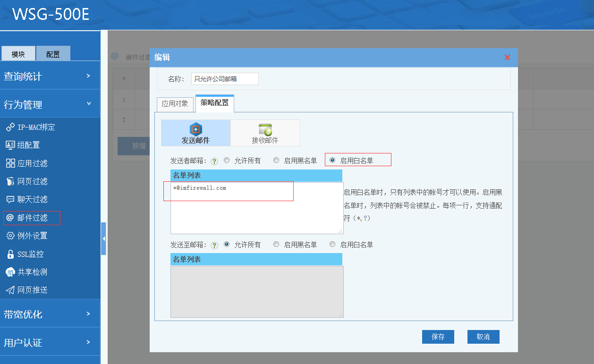Switch to the 接收邮件 tab

pyautogui.click(x=265, y=133)
